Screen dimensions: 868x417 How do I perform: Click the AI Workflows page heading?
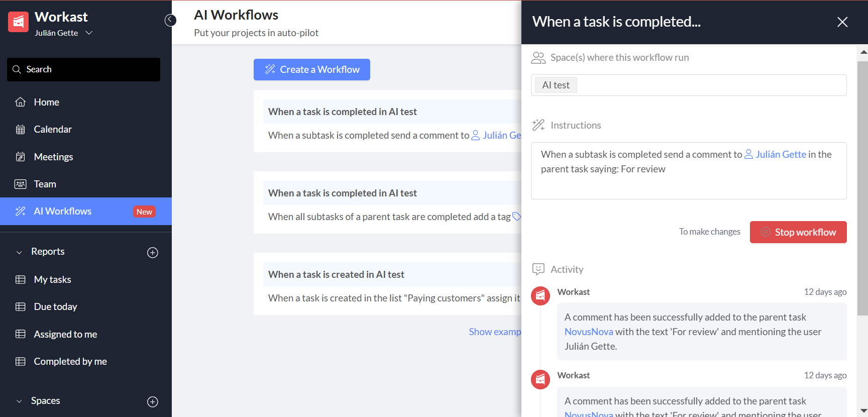pos(236,15)
